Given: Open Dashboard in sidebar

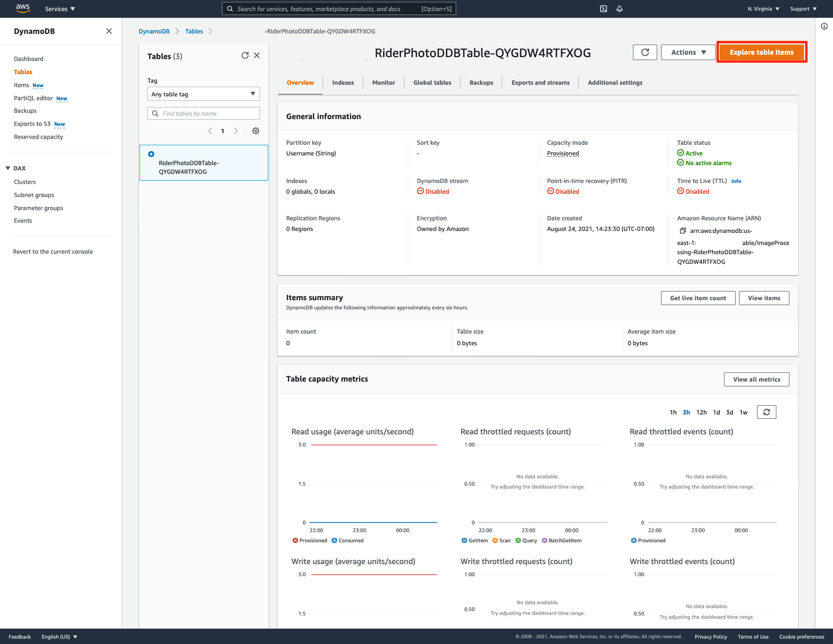Looking at the screenshot, I should coord(29,59).
